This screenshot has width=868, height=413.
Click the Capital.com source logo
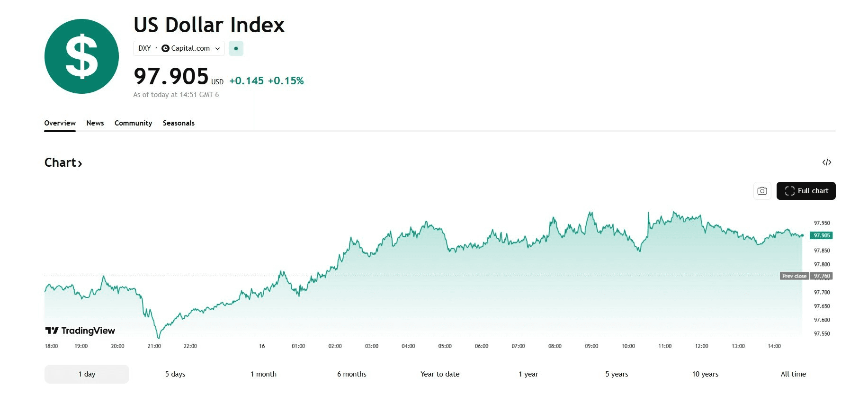tap(165, 48)
